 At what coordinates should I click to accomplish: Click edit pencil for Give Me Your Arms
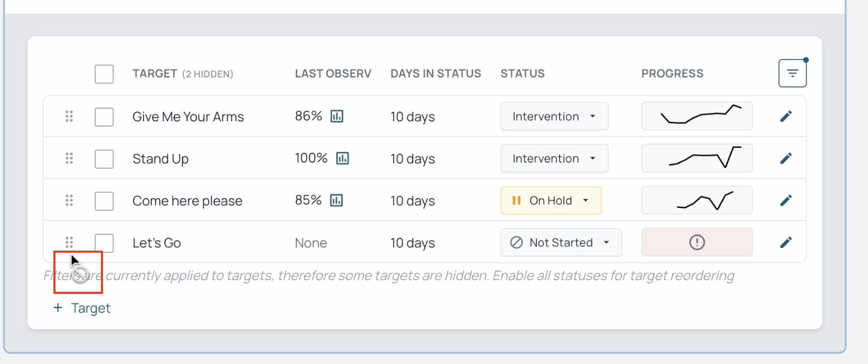click(x=786, y=116)
